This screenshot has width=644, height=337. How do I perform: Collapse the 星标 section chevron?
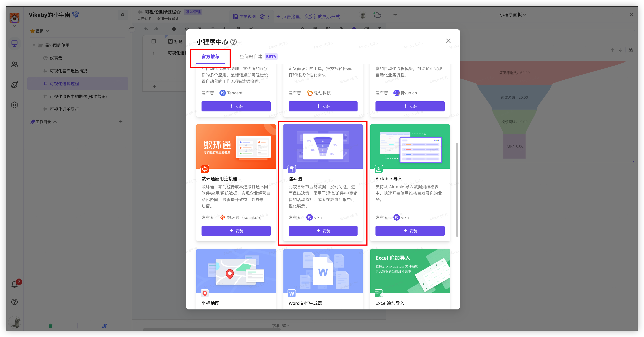point(47,31)
